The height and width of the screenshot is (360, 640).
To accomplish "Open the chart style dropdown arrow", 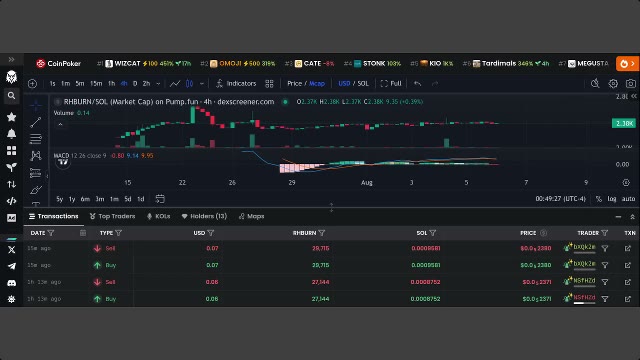I will pyautogui.click(x=202, y=84).
